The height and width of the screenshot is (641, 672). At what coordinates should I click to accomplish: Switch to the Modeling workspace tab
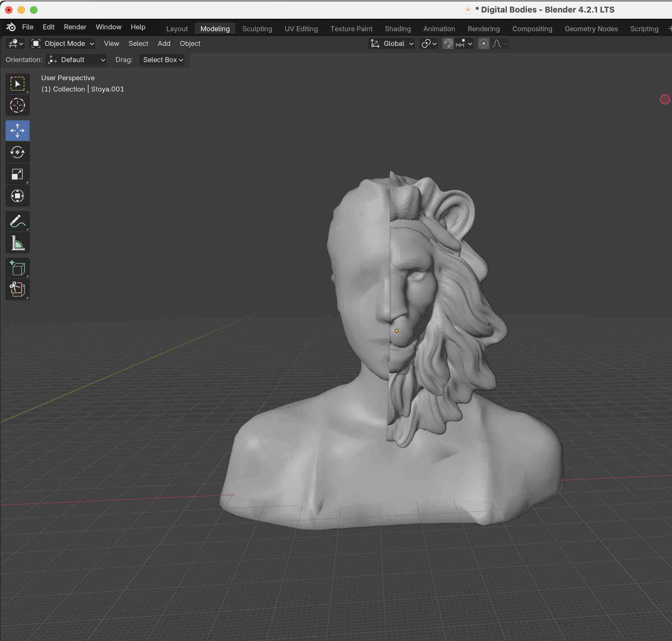tap(215, 29)
